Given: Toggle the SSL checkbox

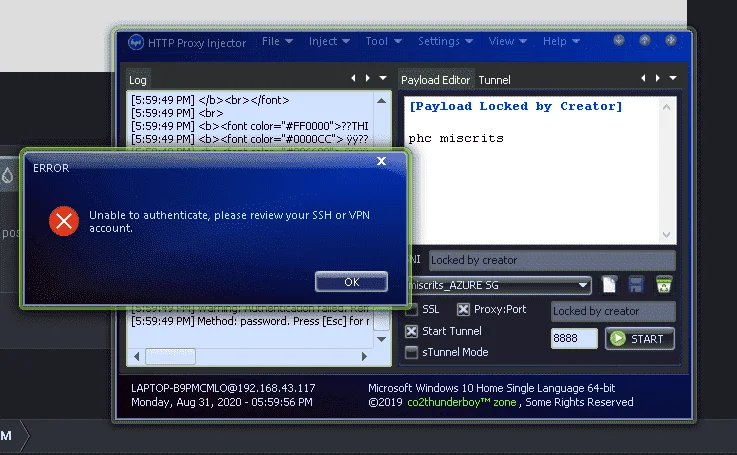Looking at the screenshot, I should coord(412,309).
